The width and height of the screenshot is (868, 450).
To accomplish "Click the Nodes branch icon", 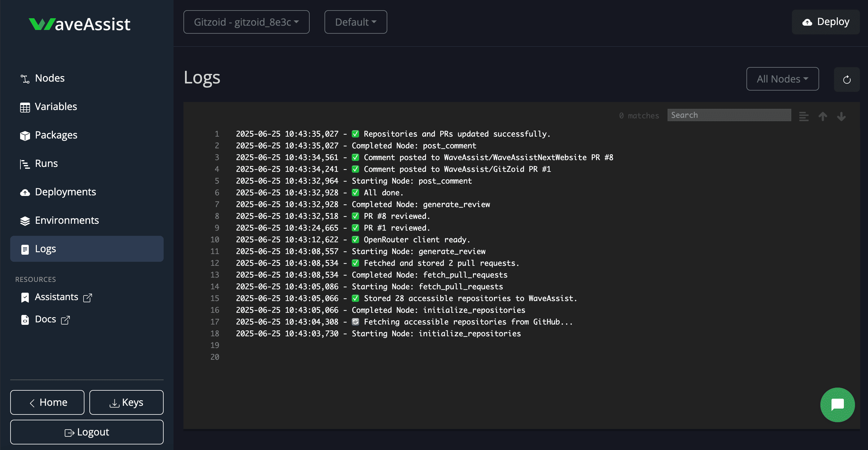I will click(x=25, y=79).
